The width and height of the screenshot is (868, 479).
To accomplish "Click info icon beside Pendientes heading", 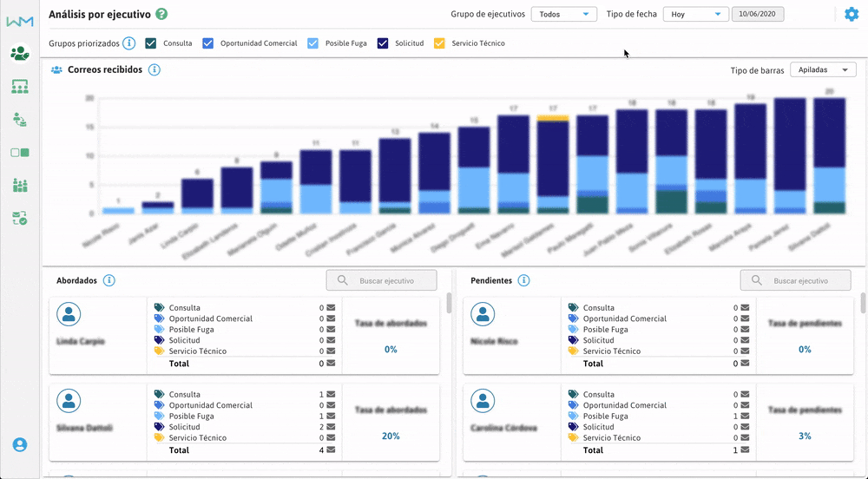I will 523,280.
